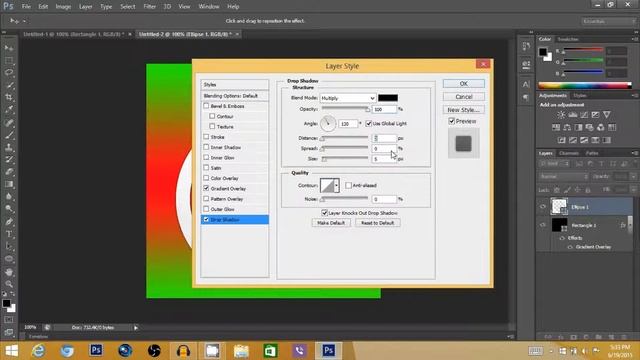640x360 pixels.
Task: Click the color spectrum ramp bar
Action: (x=584, y=85)
